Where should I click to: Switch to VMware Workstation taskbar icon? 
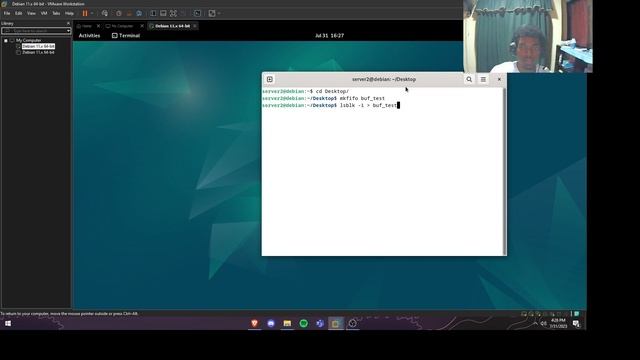(336, 323)
